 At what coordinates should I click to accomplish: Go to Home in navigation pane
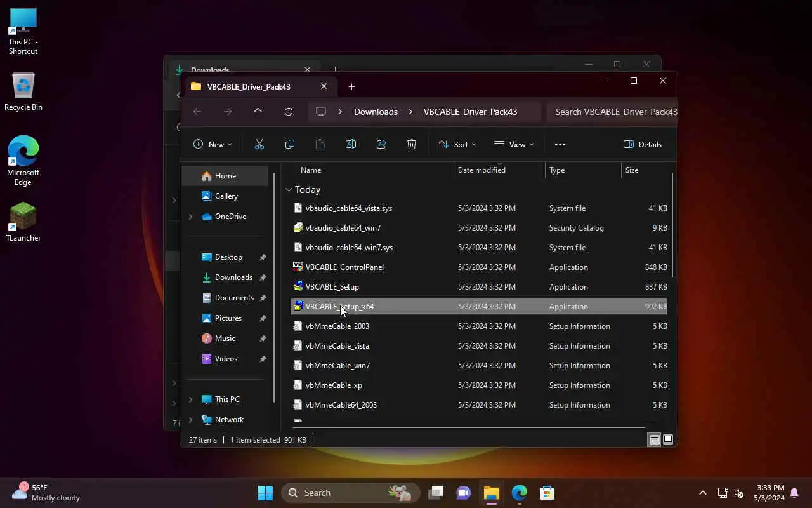click(x=225, y=176)
